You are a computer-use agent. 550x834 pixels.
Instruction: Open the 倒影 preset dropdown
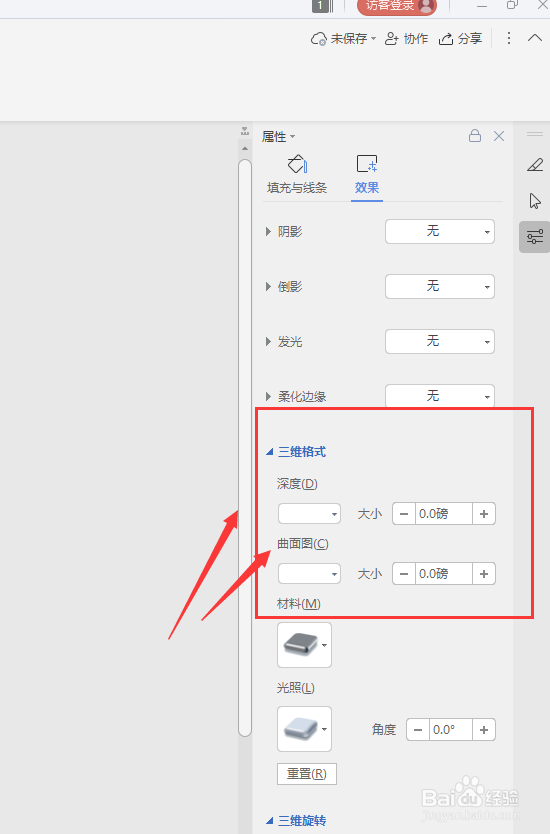click(440, 286)
